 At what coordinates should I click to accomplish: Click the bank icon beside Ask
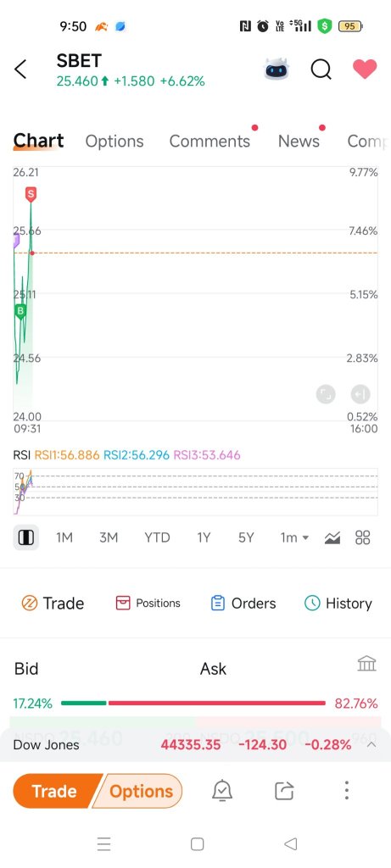(x=366, y=663)
